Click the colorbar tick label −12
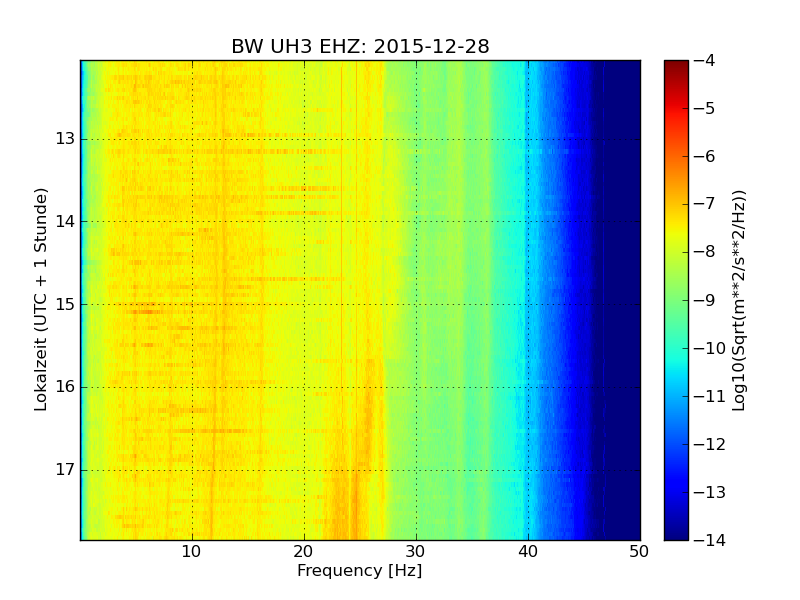800x600 pixels. coord(710,444)
